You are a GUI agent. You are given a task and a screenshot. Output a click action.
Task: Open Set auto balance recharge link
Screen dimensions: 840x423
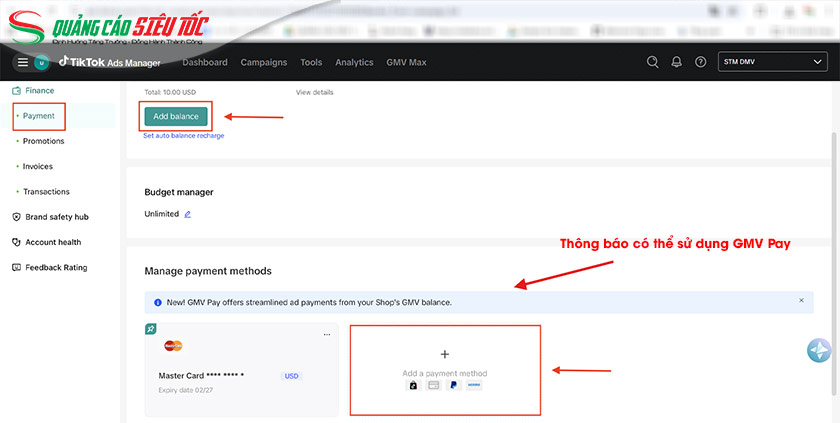pos(183,135)
